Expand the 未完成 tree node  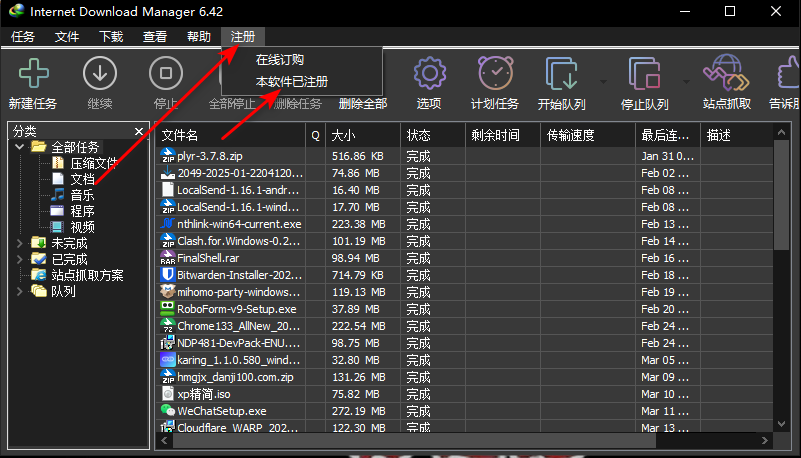[20, 243]
